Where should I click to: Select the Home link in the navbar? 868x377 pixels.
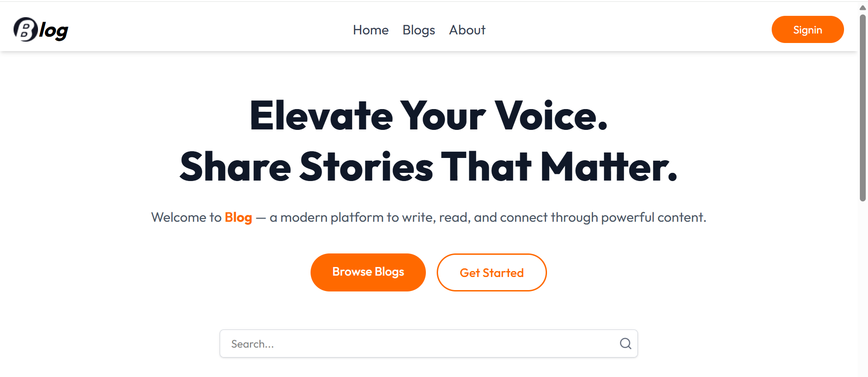[x=370, y=30]
